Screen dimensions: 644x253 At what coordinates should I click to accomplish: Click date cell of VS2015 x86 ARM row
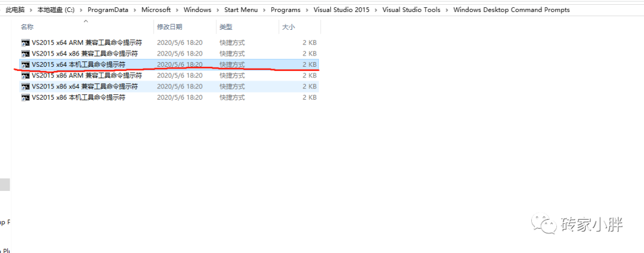click(179, 76)
